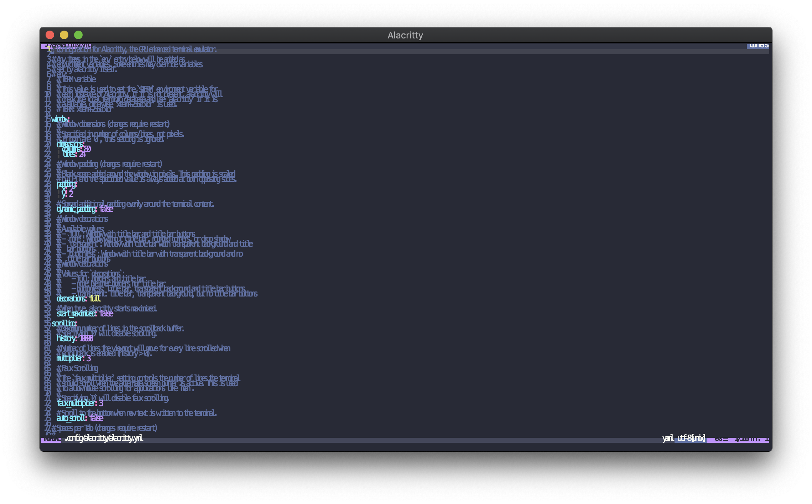Screen dimensions: 812x504
Task: Click the 'start_maximized' key
Action: (77, 314)
